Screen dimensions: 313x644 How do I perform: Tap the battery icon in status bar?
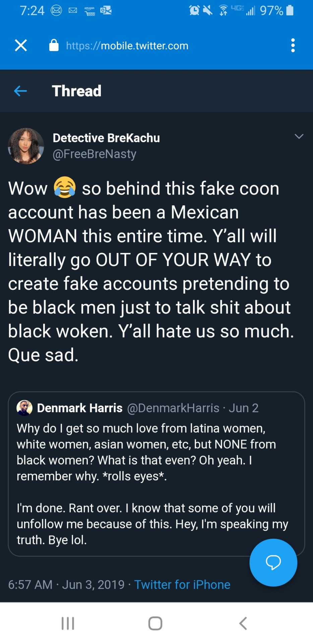click(290, 10)
